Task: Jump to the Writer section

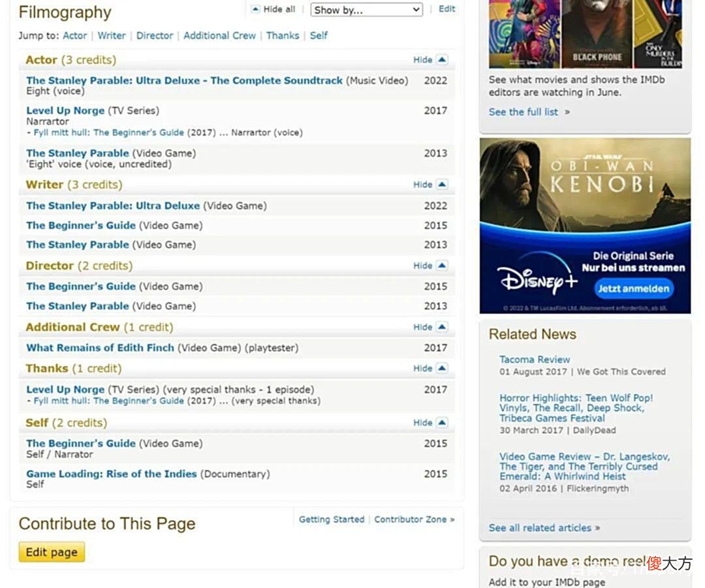Action: pos(112,35)
